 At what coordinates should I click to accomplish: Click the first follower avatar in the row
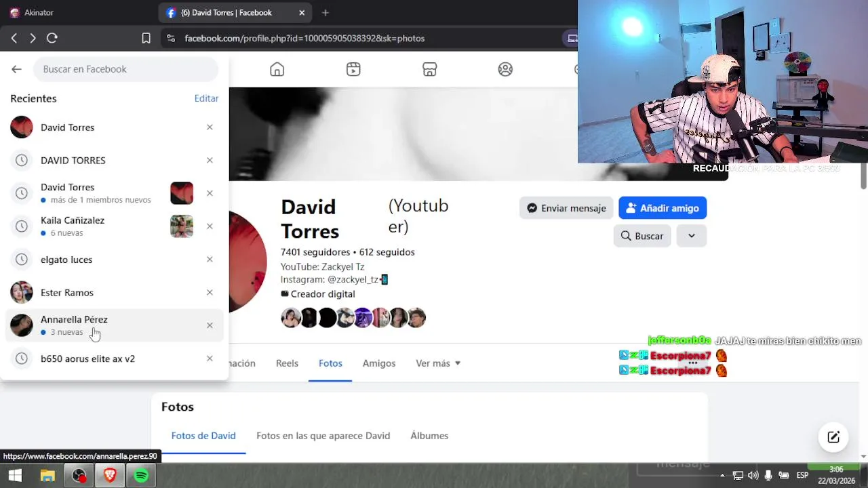[291, 318]
